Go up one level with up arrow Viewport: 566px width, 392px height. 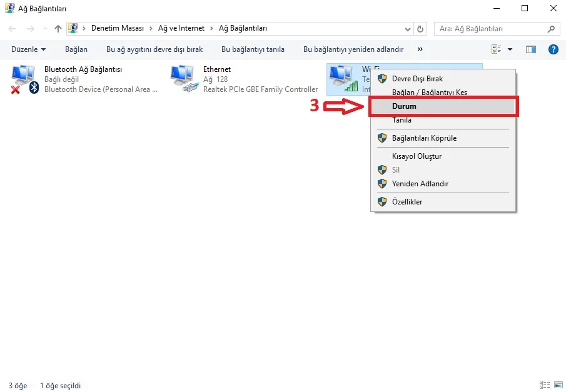point(58,29)
